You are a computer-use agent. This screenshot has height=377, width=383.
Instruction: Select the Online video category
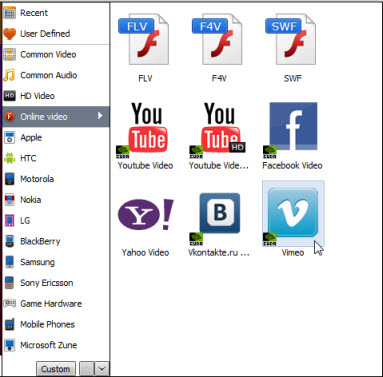[56, 117]
